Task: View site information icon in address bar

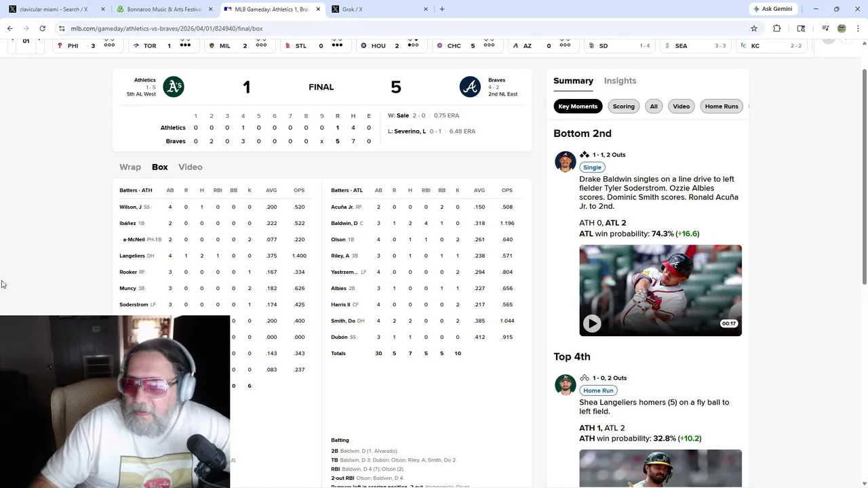Action: pyautogui.click(x=62, y=28)
